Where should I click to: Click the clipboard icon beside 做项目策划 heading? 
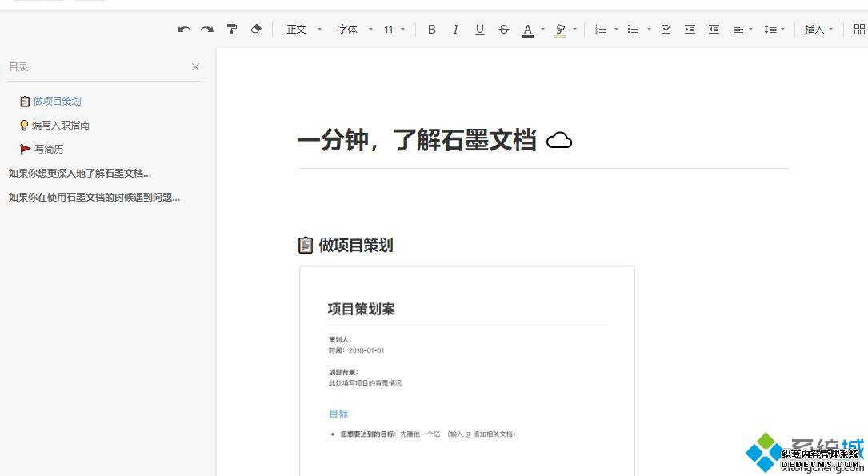306,245
